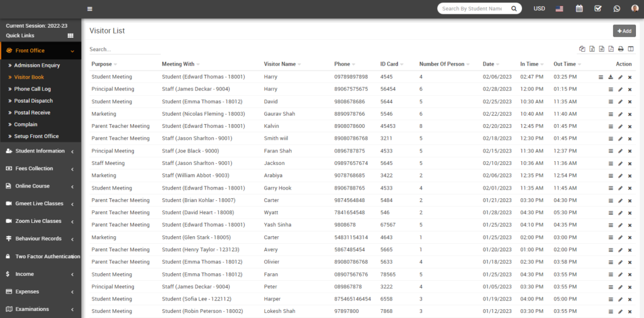Open user profile avatar
The height and width of the screenshot is (318, 644).
[x=635, y=9]
